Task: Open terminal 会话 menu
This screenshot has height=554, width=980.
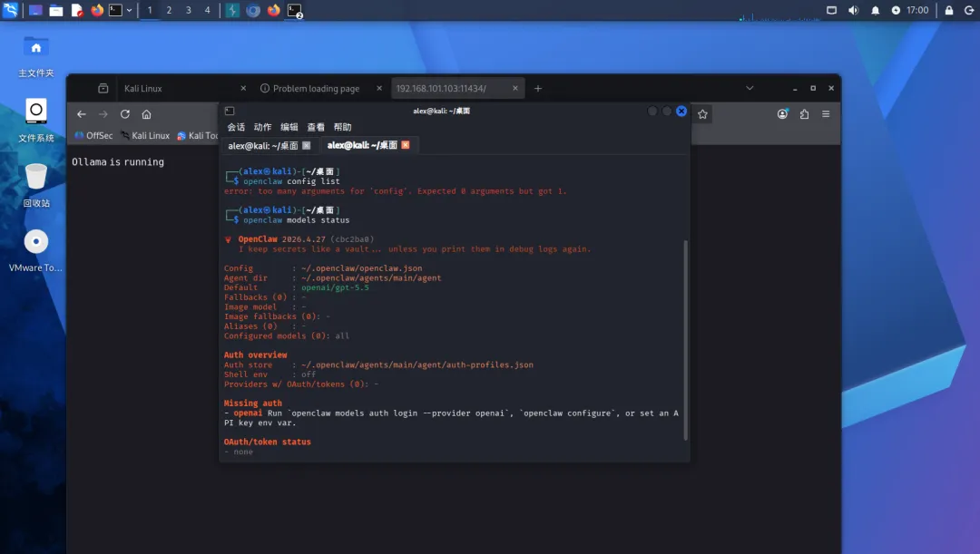Action: [x=236, y=128]
